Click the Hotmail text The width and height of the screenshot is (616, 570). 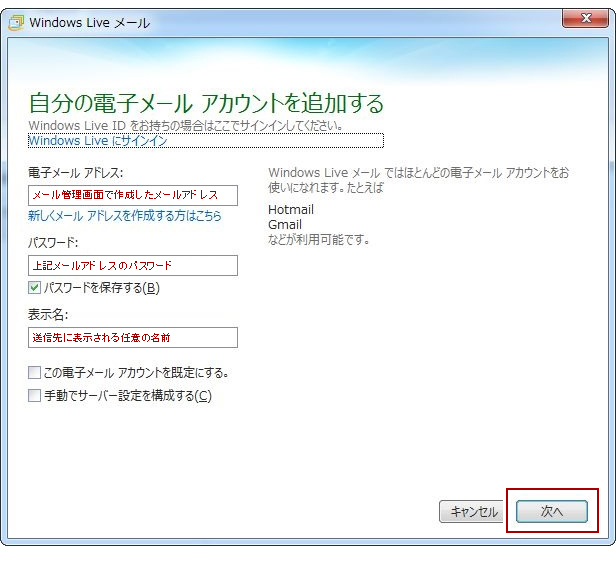[x=291, y=209]
